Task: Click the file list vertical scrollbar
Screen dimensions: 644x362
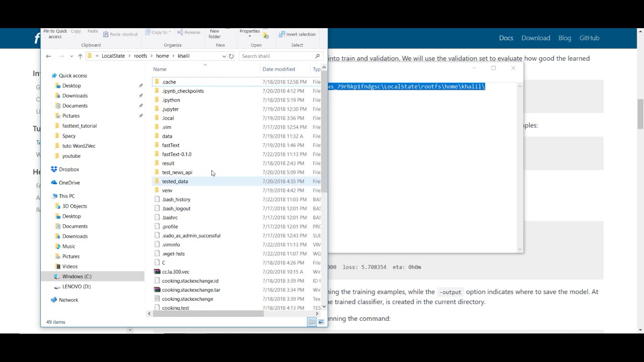Action: point(325,132)
